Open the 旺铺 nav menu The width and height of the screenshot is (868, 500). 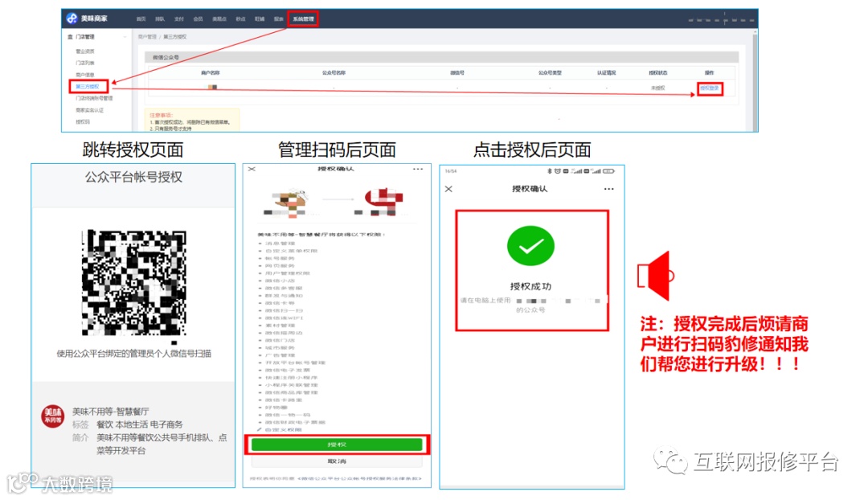[x=260, y=18]
